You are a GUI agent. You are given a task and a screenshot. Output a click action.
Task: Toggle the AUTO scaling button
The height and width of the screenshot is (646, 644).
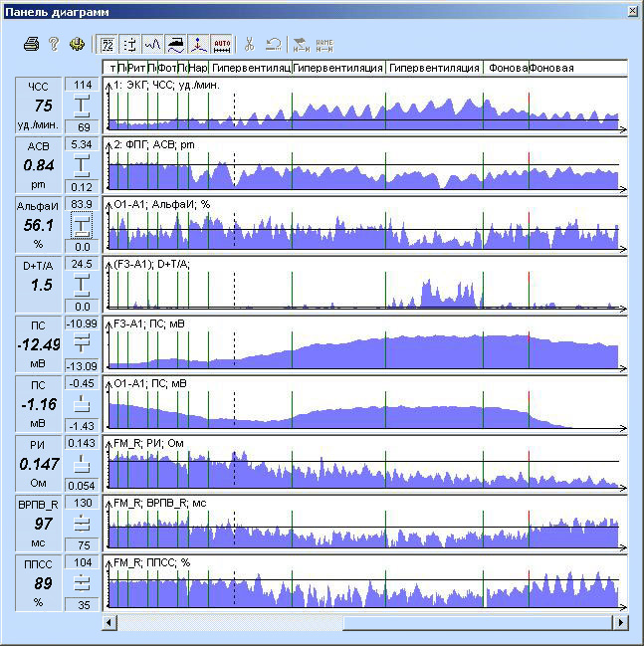(x=222, y=44)
